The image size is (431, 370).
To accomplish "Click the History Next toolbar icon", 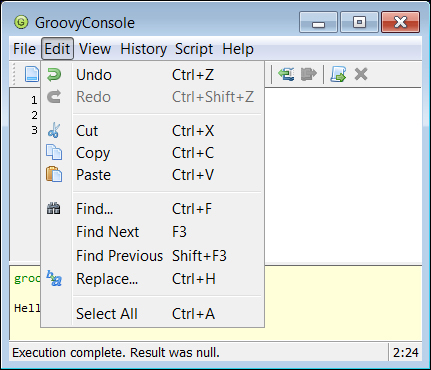I will pos(308,74).
